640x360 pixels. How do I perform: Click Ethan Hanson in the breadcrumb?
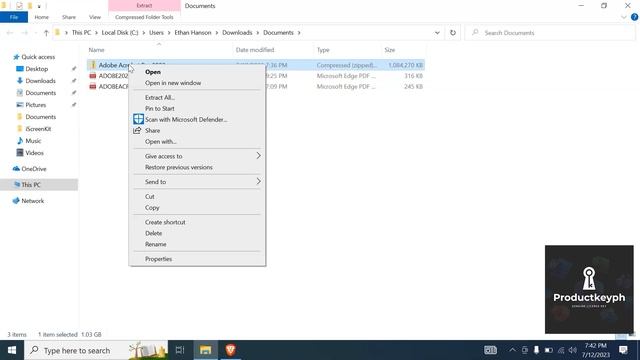coord(193,33)
